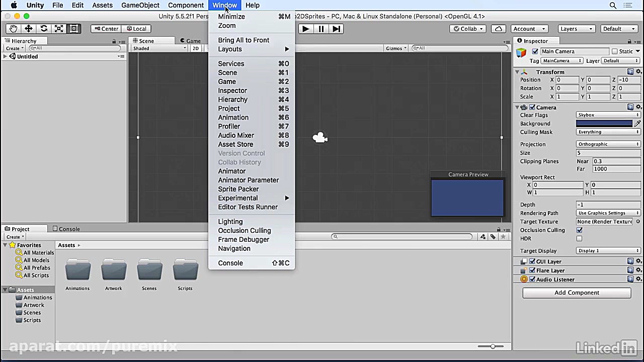Select the Hand tool in the toolbar
Image resolution: width=644 pixels, height=362 pixels.
(13, 29)
